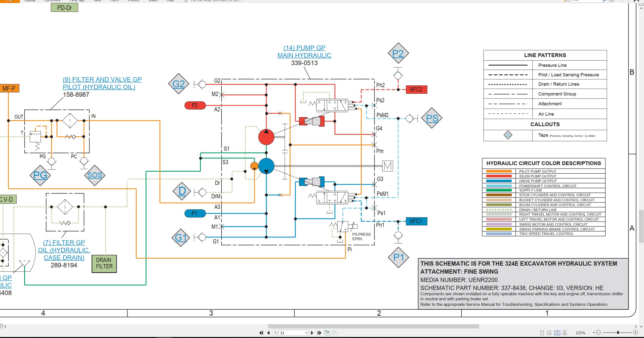Click the blue NFC1 connector box
Viewport: 644px width, 338px height.
tap(417, 221)
